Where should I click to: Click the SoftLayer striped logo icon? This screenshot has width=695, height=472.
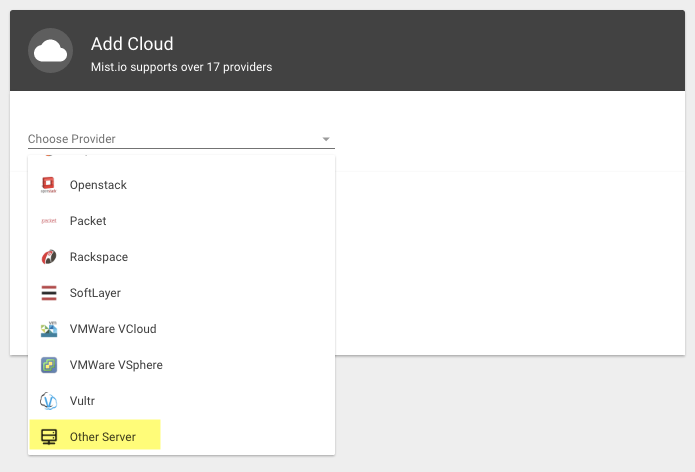click(49, 293)
